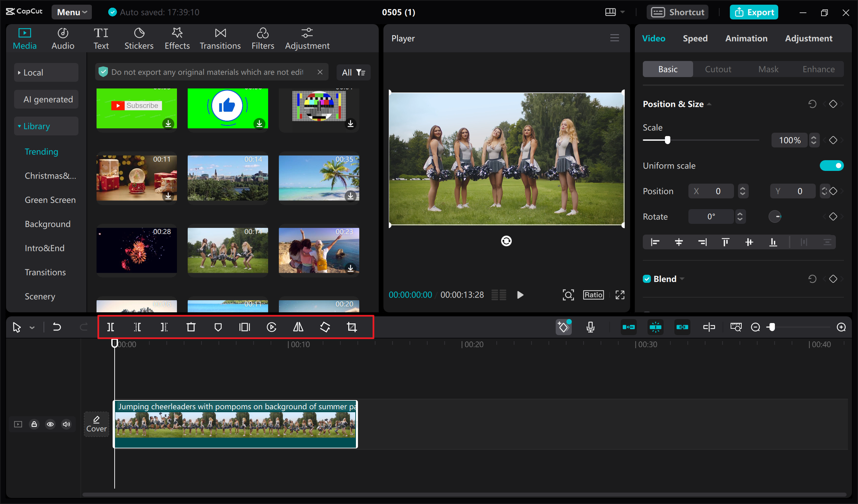858x504 pixels.
Task: Click the rotate handle below preview
Action: click(x=506, y=241)
